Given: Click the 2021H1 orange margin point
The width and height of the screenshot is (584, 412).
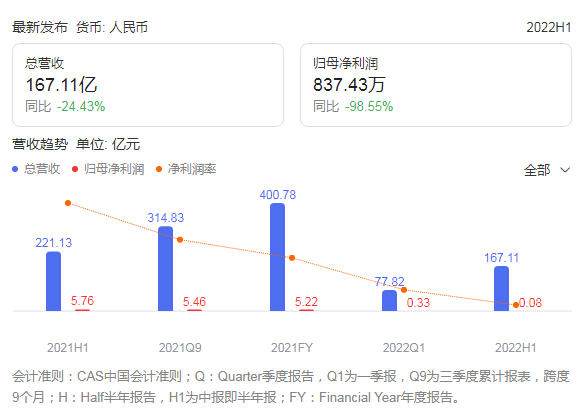Looking at the screenshot, I should [x=68, y=203].
